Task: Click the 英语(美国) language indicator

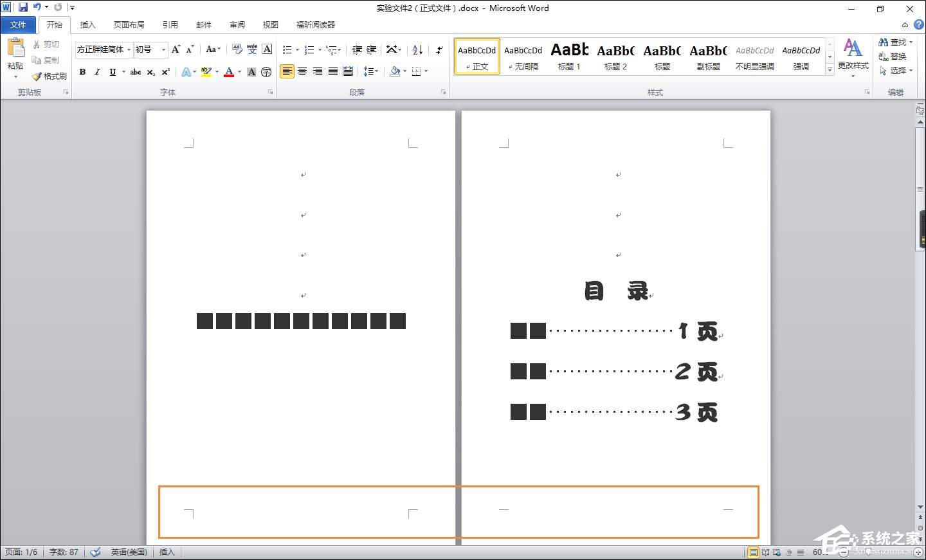Action: point(129,552)
